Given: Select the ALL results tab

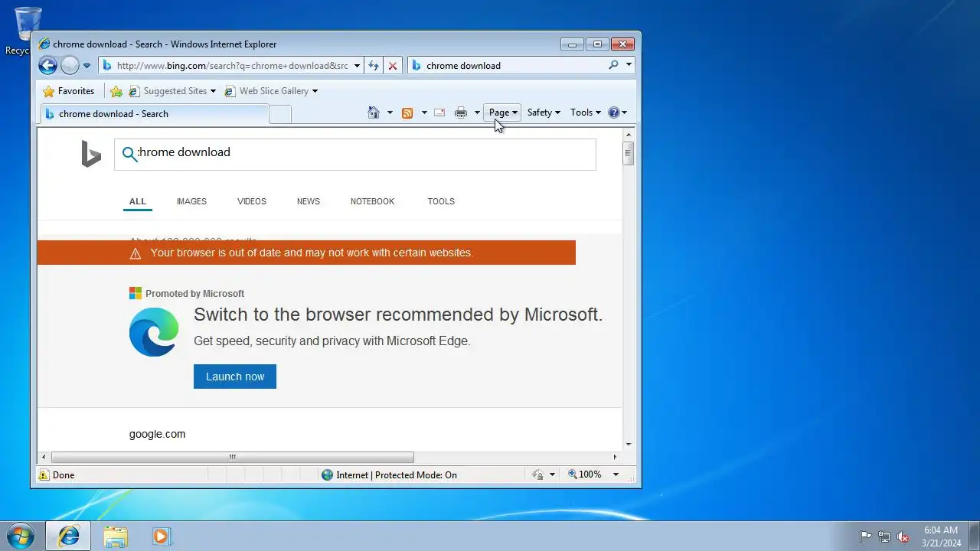Looking at the screenshot, I should pos(138,201).
